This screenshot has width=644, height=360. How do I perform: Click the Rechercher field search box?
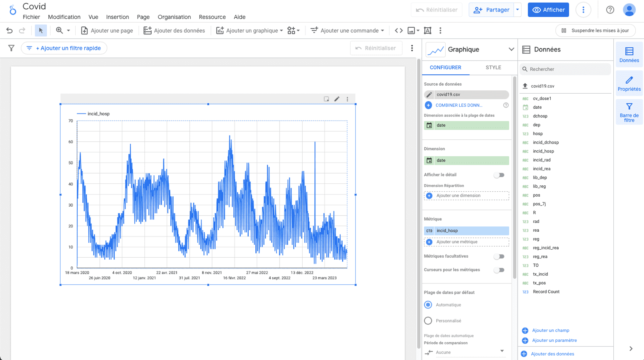[x=565, y=69]
